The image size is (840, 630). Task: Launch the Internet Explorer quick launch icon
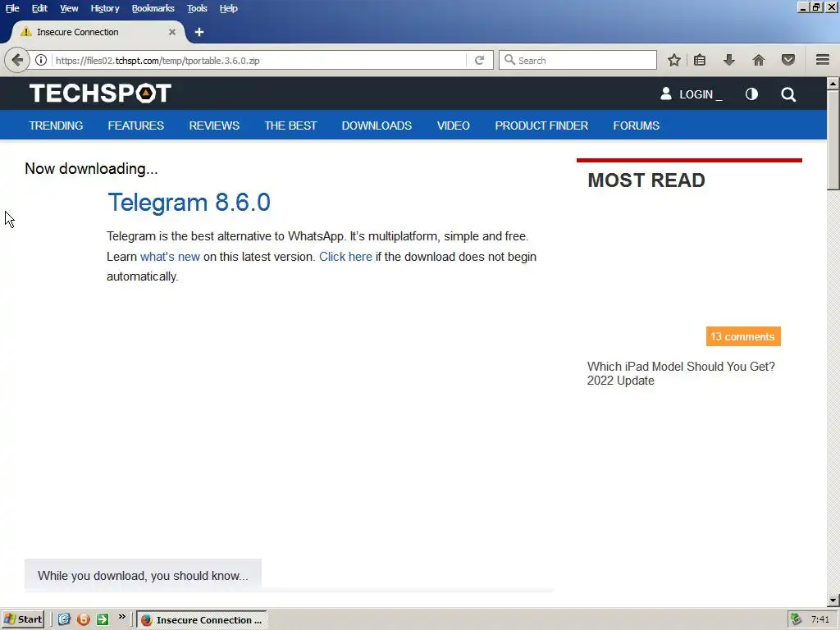(x=64, y=619)
